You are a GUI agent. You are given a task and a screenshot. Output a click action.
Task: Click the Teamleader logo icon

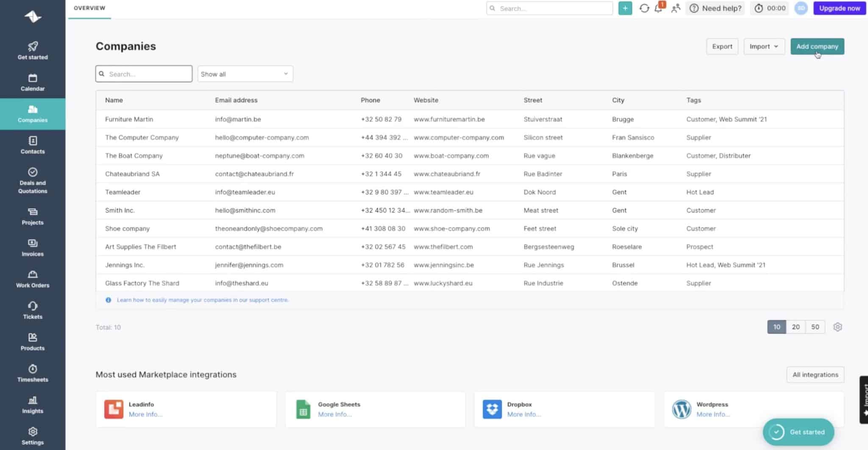[x=33, y=17]
